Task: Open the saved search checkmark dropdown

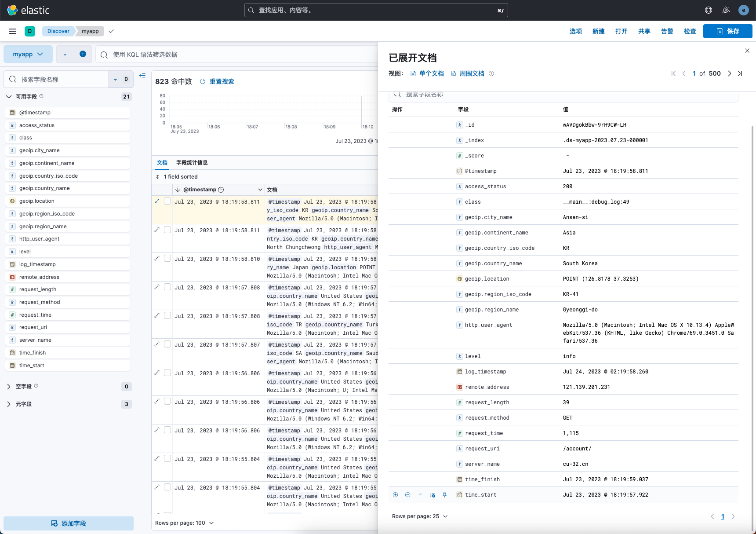Action: (x=111, y=31)
